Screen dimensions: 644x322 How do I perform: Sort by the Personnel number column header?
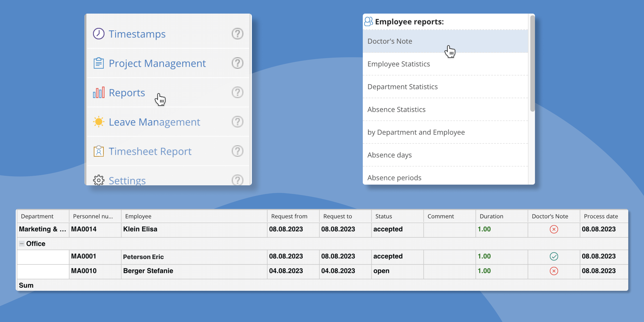(95, 216)
